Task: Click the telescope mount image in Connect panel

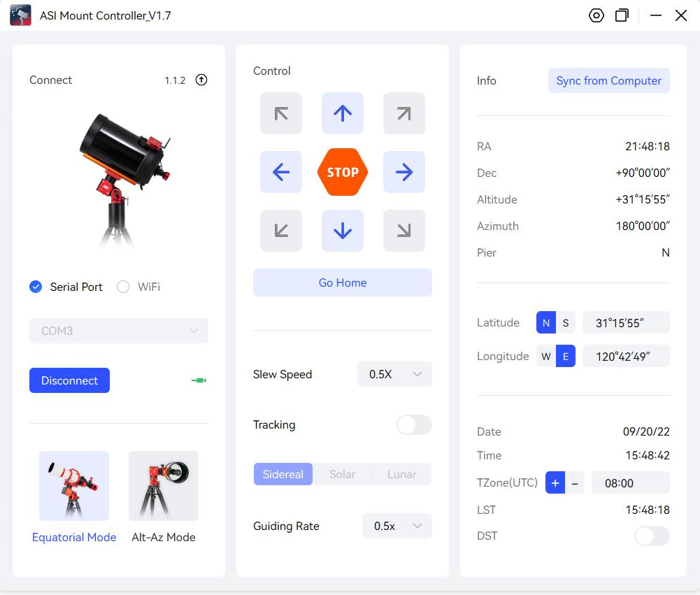Action: pyautogui.click(x=124, y=180)
